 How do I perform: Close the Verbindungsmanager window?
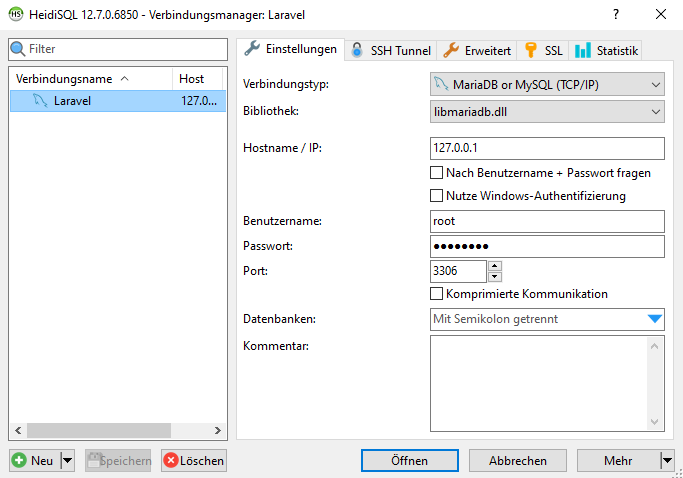click(x=661, y=14)
